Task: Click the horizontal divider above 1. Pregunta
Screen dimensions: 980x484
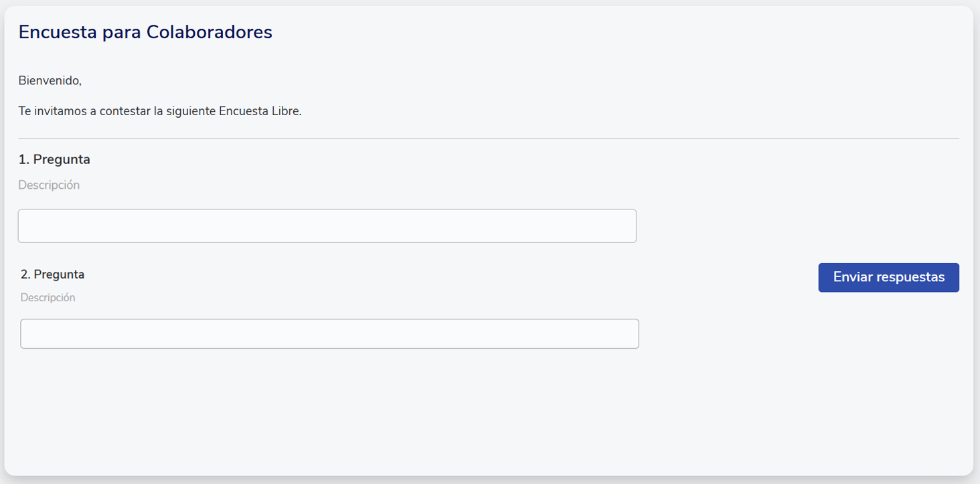Action: (489, 139)
